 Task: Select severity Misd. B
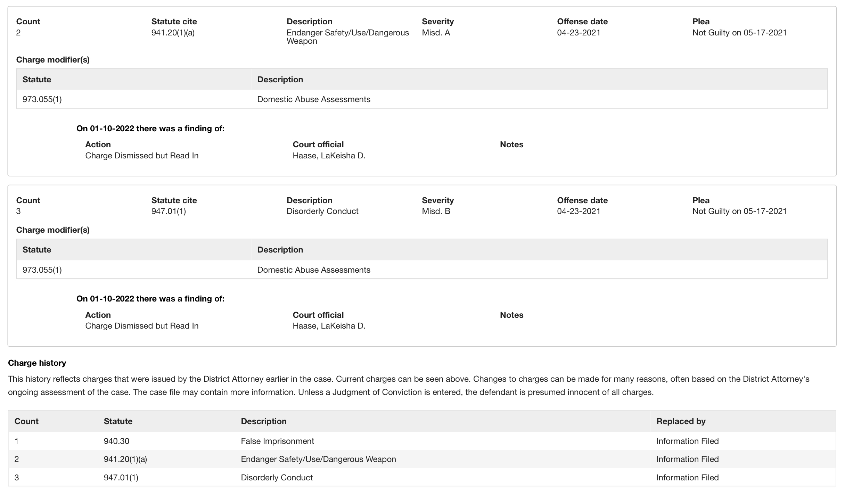[x=436, y=211]
